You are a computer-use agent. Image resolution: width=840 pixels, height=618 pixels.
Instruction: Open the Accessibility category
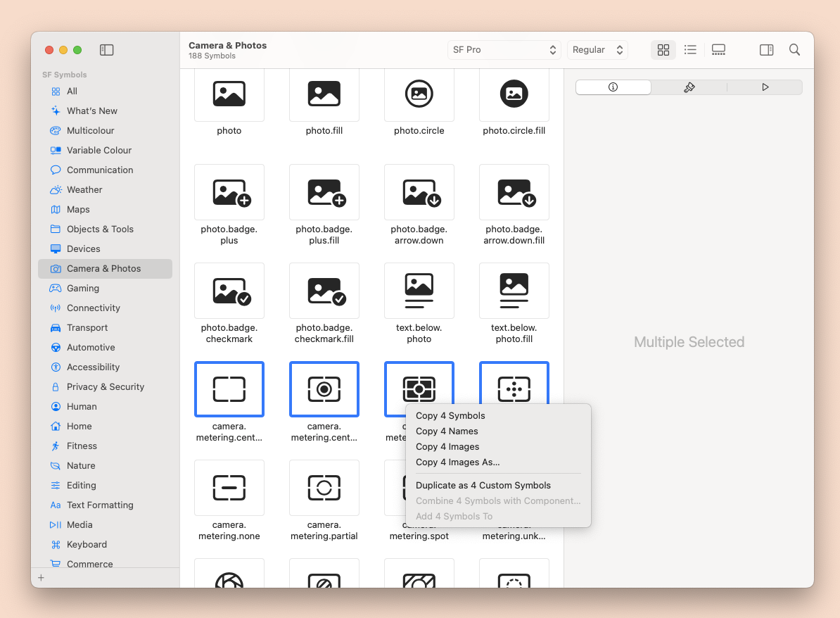pos(105,367)
